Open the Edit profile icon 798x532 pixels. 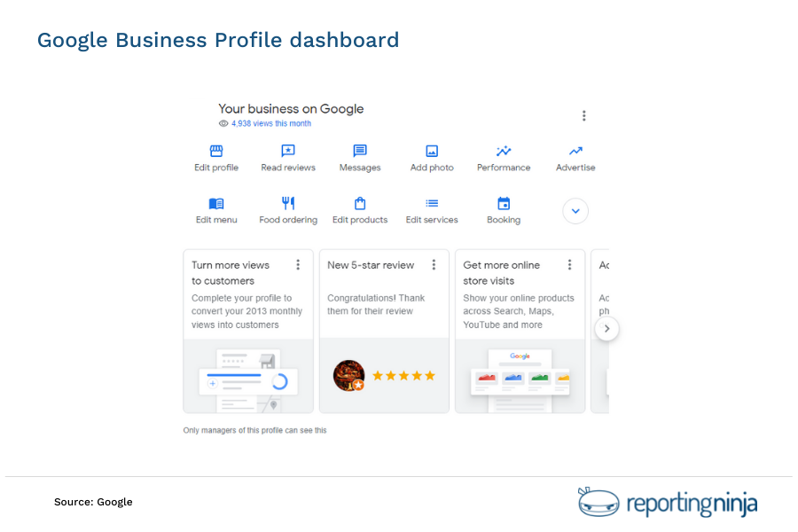click(216, 152)
